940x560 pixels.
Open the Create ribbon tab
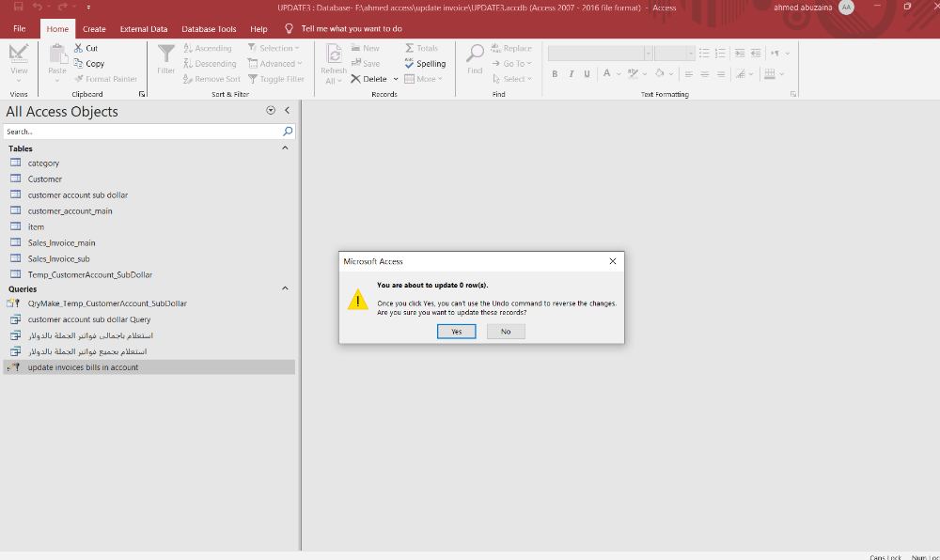94,29
